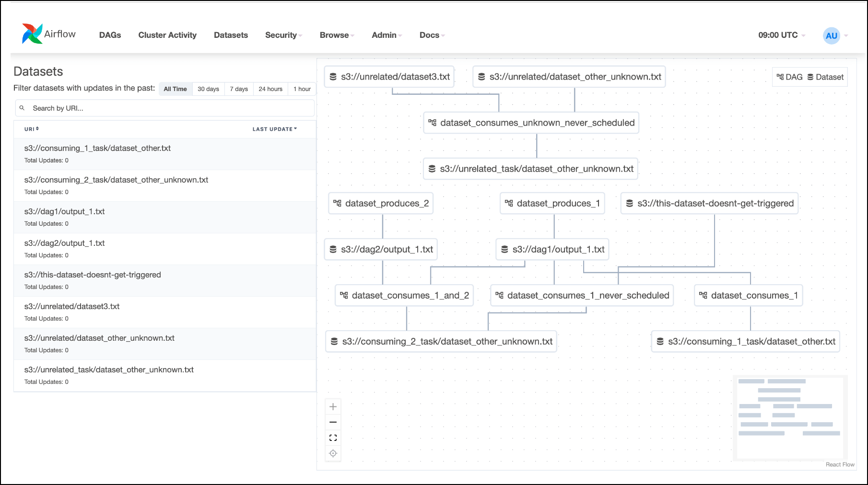
Task: Click the AU user avatar
Action: [831, 35]
